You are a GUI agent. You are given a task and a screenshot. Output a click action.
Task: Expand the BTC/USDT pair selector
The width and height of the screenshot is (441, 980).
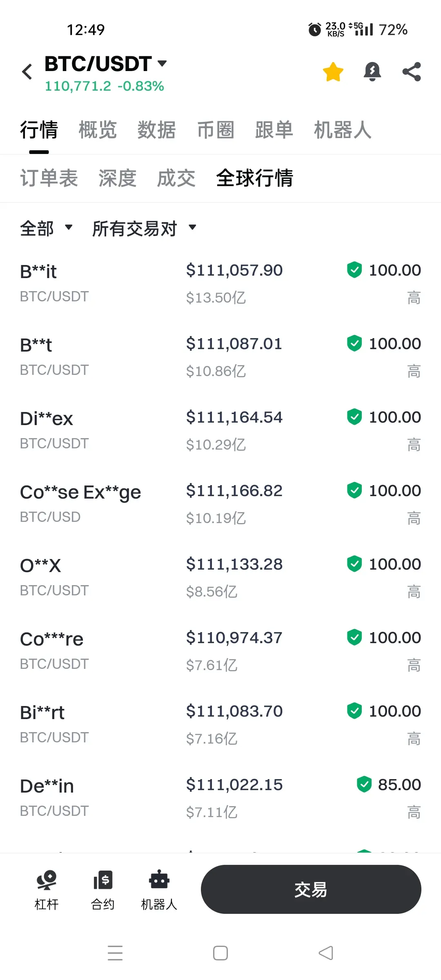[x=106, y=64]
